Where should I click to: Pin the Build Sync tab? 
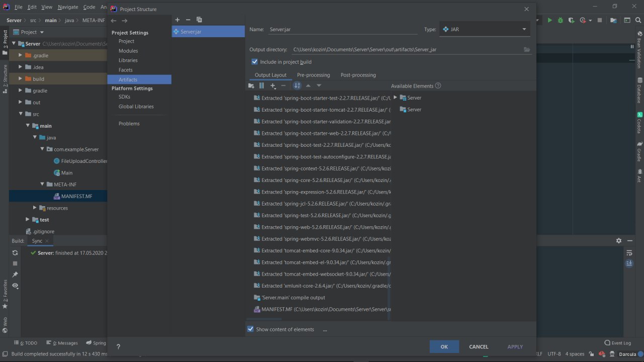pos(15,275)
